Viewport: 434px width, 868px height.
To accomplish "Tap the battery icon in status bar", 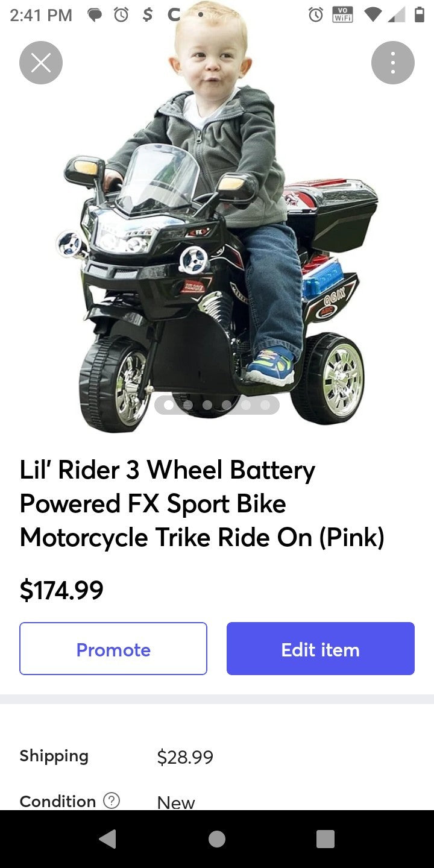I will pos(420,15).
